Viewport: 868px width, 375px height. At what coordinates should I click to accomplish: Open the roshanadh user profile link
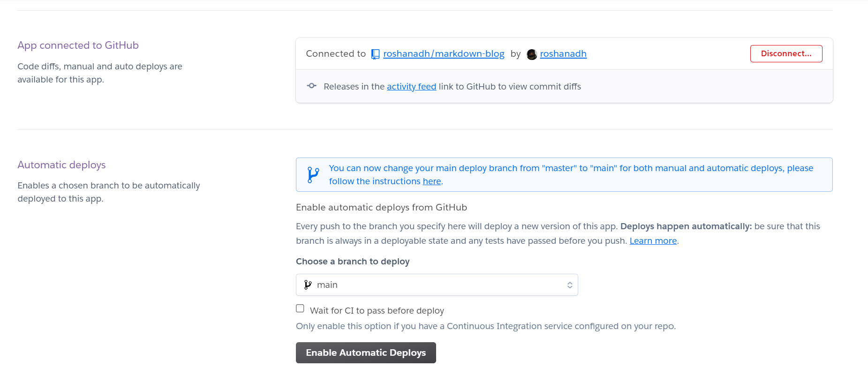(x=563, y=54)
